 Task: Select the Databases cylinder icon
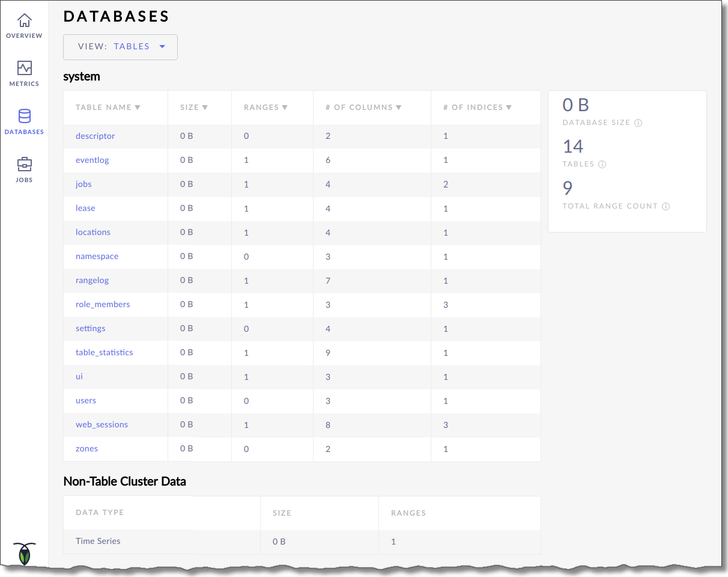[24, 116]
